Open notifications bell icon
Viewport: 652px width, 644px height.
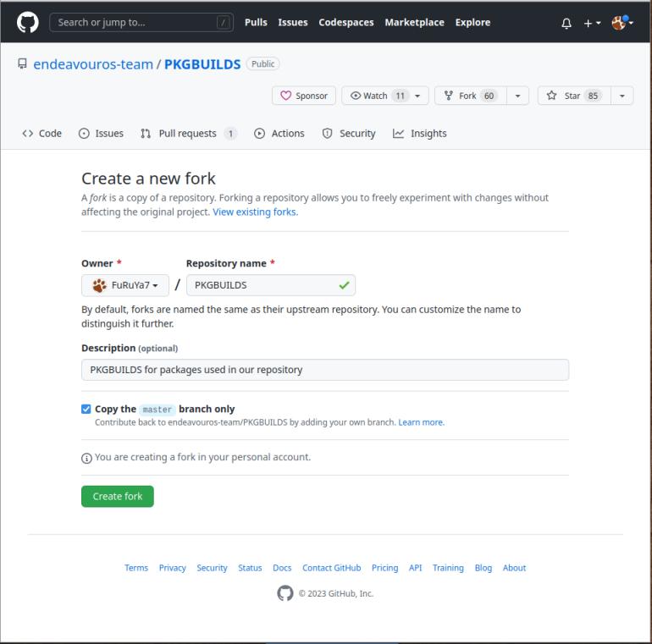click(566, 23)
